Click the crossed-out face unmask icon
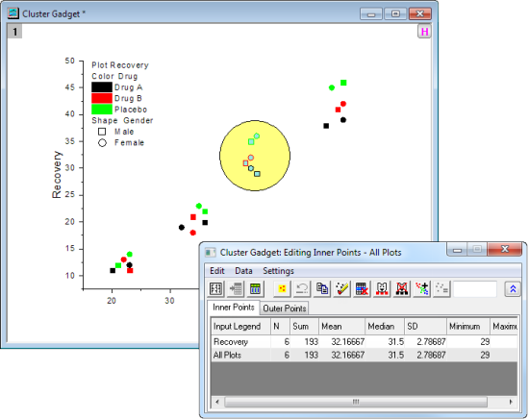Viewport: 529px width, 420px height. tap(401, 289)
